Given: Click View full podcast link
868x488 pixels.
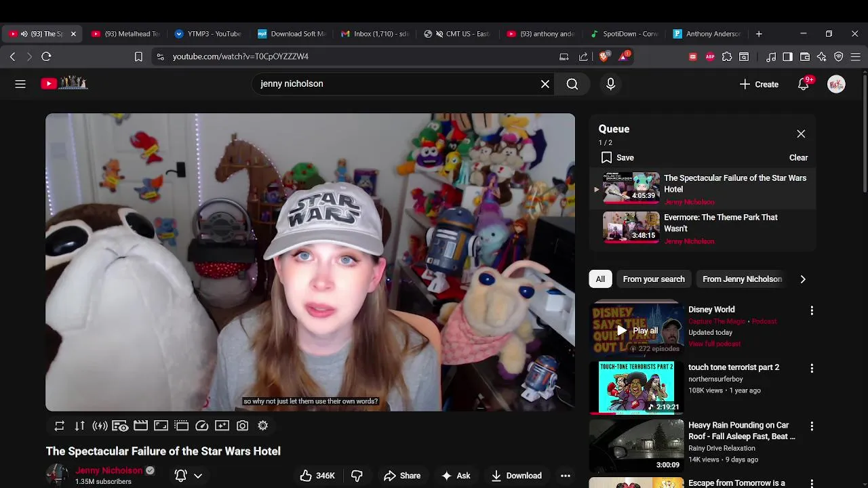Looking at the screenshot, I should (x=714, y=344).
